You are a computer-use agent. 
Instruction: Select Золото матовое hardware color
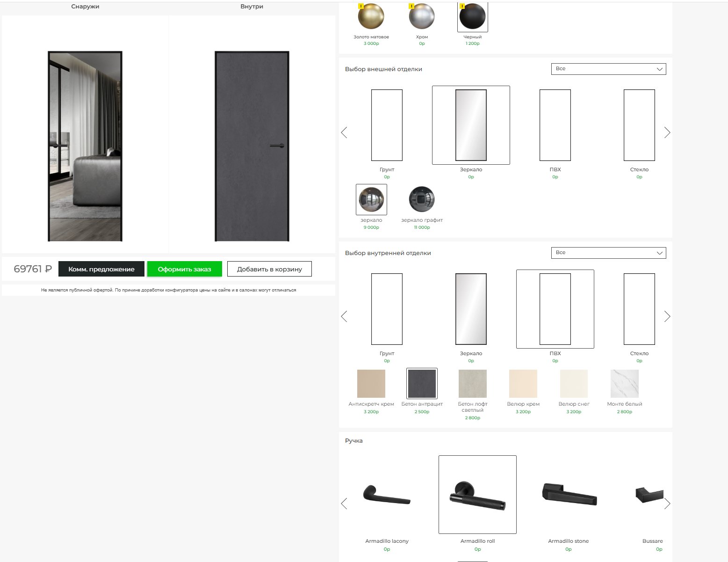371,16
